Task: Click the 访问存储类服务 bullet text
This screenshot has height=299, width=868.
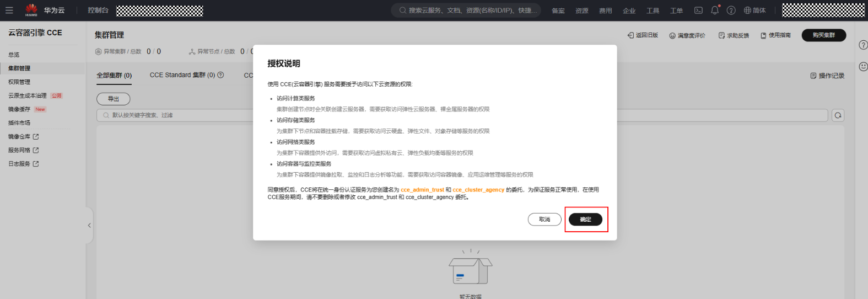Action: coord(296,120)
